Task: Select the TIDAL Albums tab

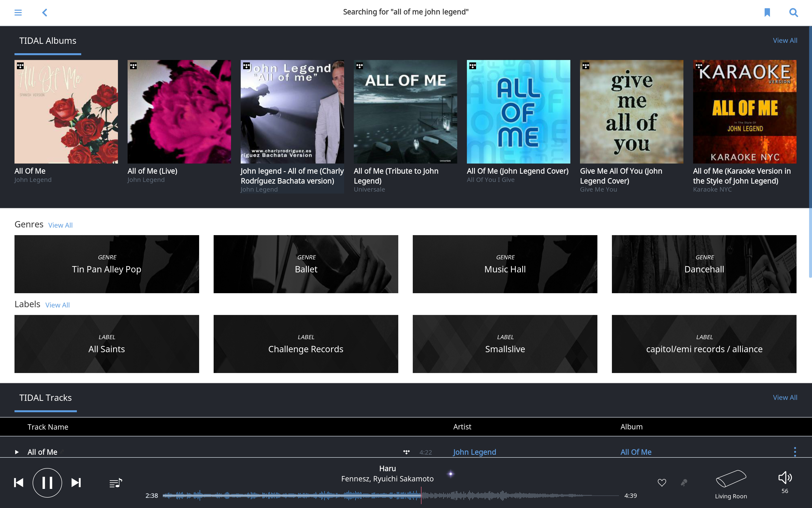Action: click(48, 41)
